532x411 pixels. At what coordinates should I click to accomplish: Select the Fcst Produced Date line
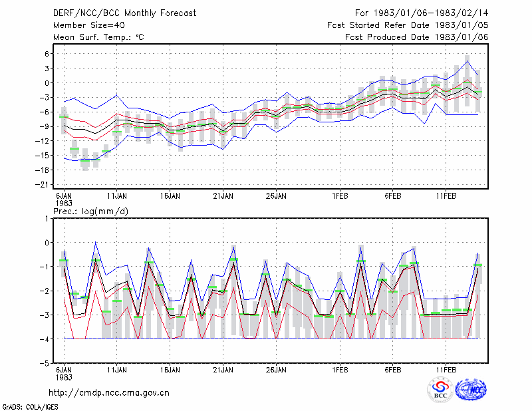416,37
